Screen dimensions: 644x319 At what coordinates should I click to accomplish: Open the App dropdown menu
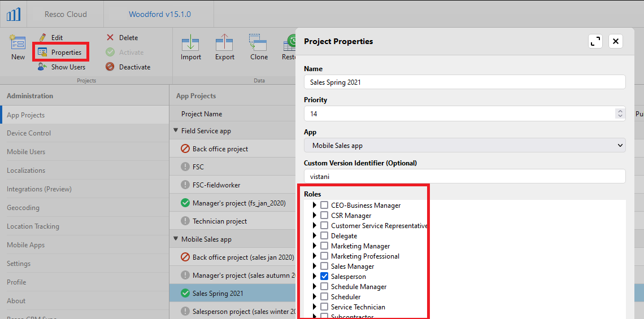click(x=464, y=146)
